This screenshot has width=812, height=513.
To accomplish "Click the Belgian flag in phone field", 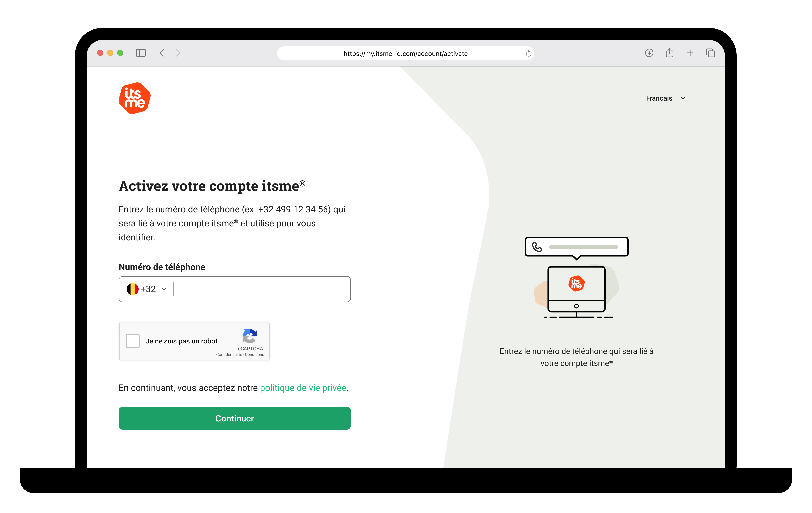I will (x=132, y=289).
